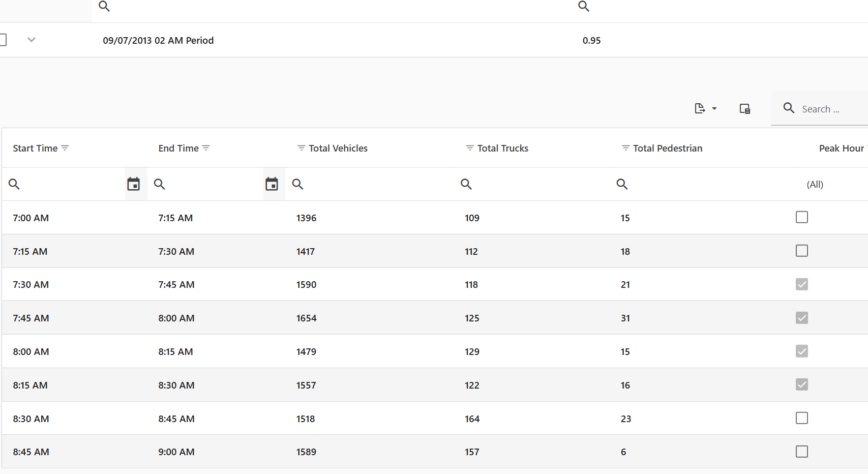The width and height of the screenshot is (868, 474).
Task: Open the export data dropdown icon
Action: click(x=705, y=109)
